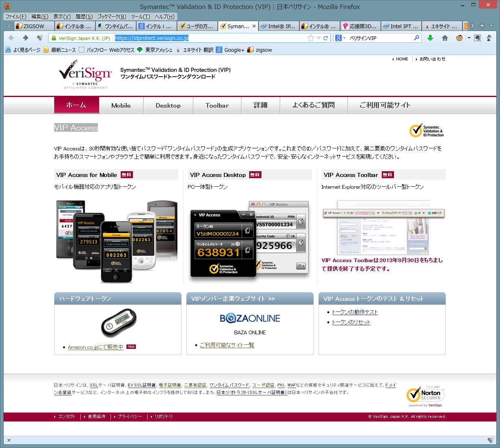Open the downloads green arrow icon
Screen dimensions: 500x448
click(x=430, y=38)
